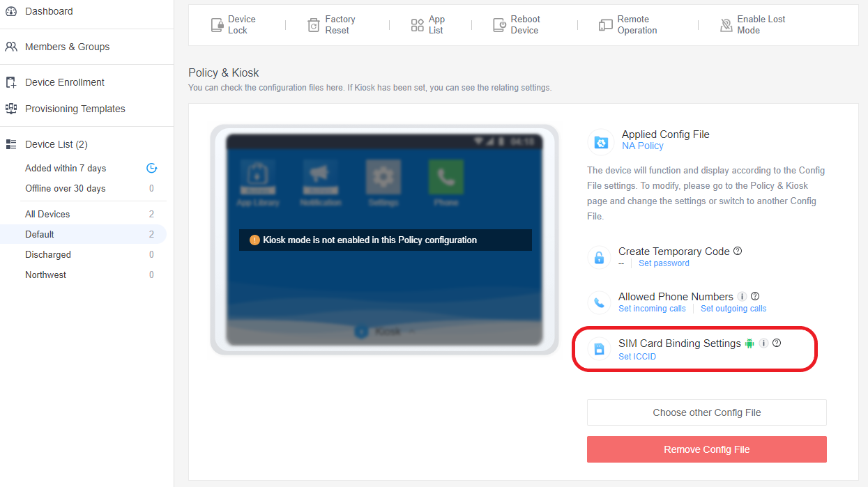Click Choose other Config File button
Screen dimensions: 868x487
coord(706,412)
